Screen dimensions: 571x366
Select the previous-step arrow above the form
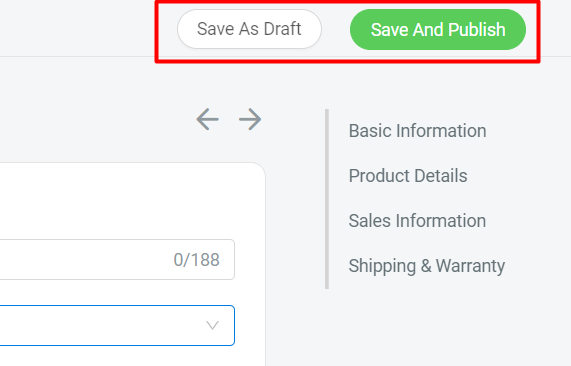pyautogui.click(x=208, y=119)
